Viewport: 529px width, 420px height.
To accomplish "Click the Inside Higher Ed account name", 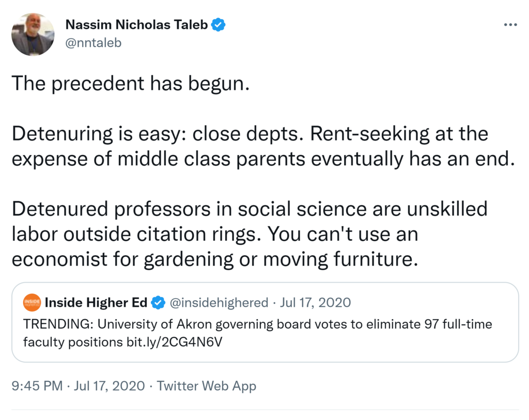I will pos(96,302).
